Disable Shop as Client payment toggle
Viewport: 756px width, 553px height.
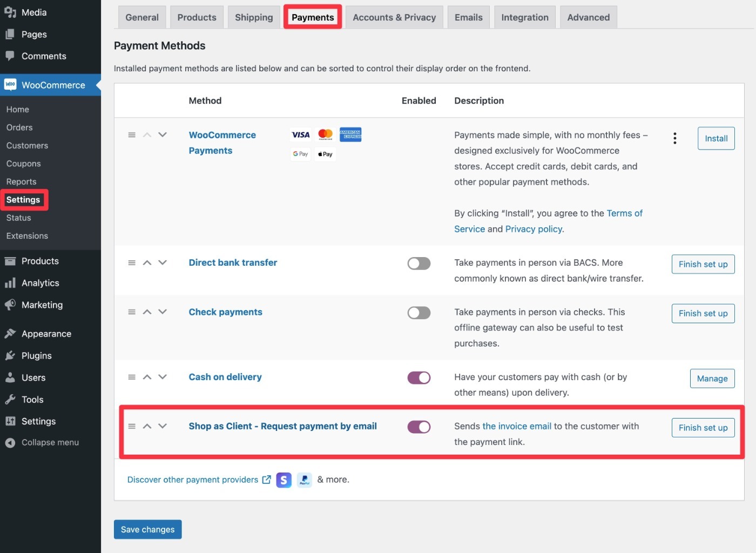(419, 427)
